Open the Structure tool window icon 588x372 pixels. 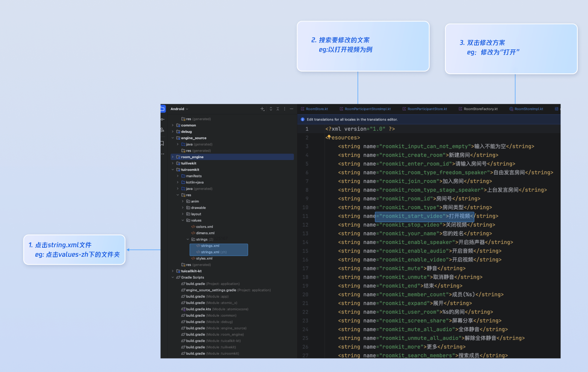pyautogui.click(x=162, y=130)
